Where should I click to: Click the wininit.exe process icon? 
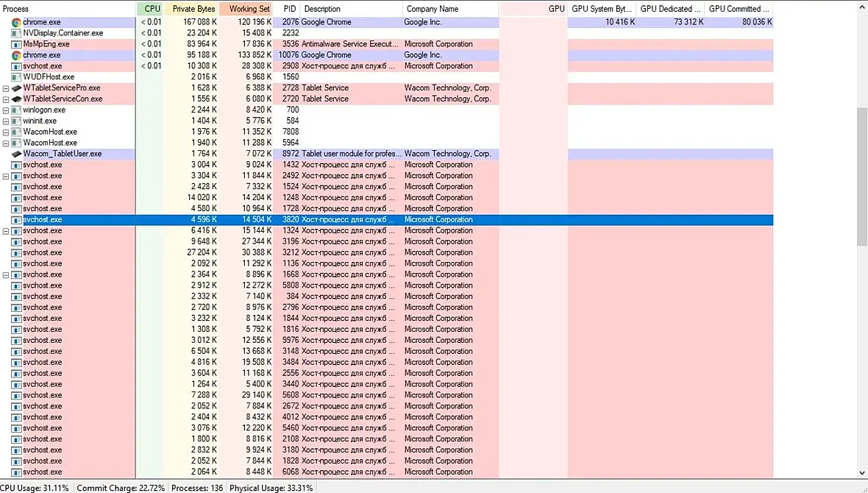(x=17, y=121)
